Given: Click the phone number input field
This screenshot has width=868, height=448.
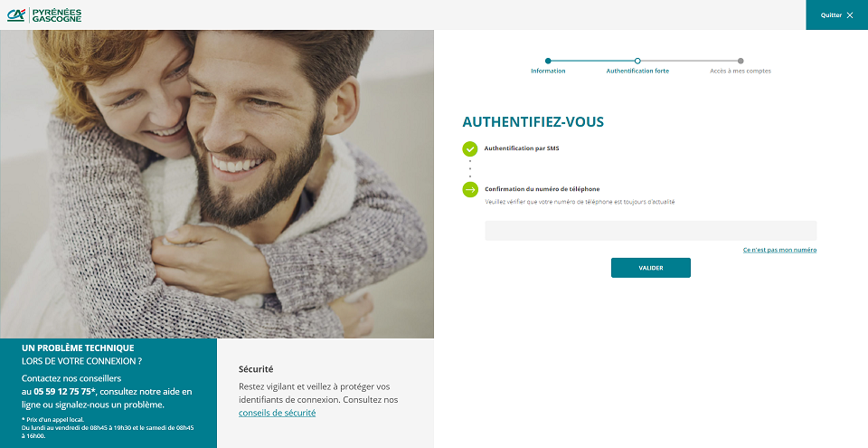Looking at the screenshot, I should 651,231.
